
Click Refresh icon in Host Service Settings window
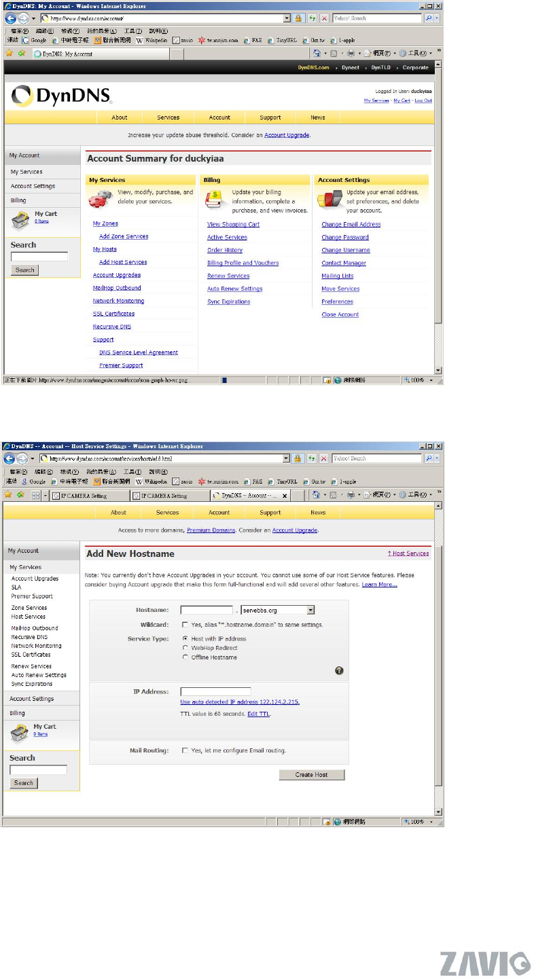tap(313, 458)
